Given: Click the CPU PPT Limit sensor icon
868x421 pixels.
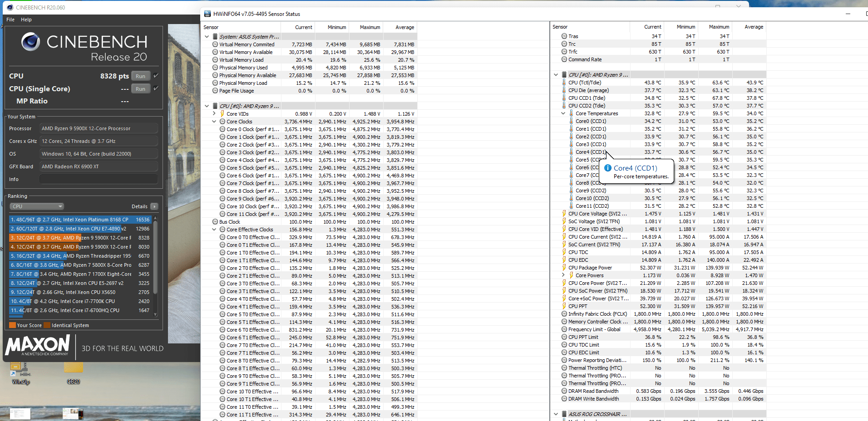Looking at the screenshot, I should tap(564, 337).
